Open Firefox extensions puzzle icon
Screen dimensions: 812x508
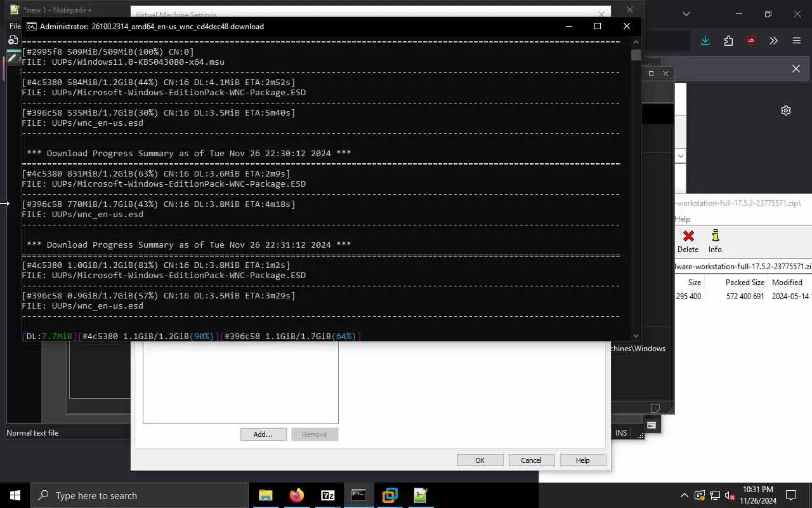728,41
